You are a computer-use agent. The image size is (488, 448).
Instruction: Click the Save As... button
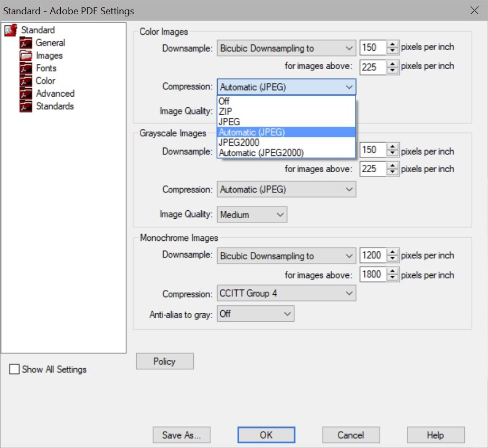[182, 435]
